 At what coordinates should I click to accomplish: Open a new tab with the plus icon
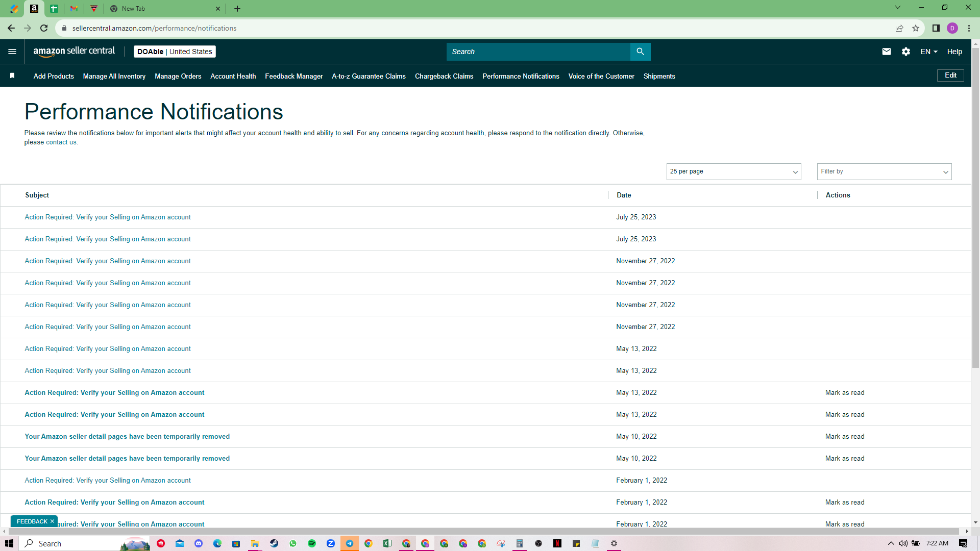tap(237, 9)
